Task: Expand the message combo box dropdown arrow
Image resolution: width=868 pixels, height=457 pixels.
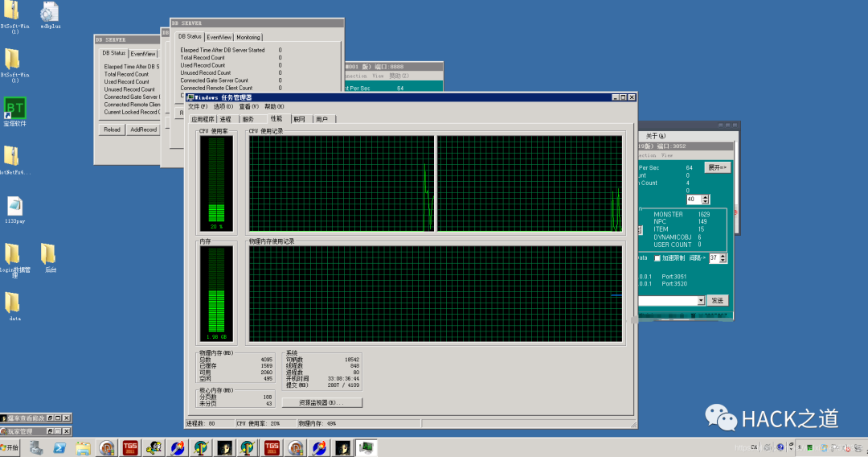Action: 701,300
